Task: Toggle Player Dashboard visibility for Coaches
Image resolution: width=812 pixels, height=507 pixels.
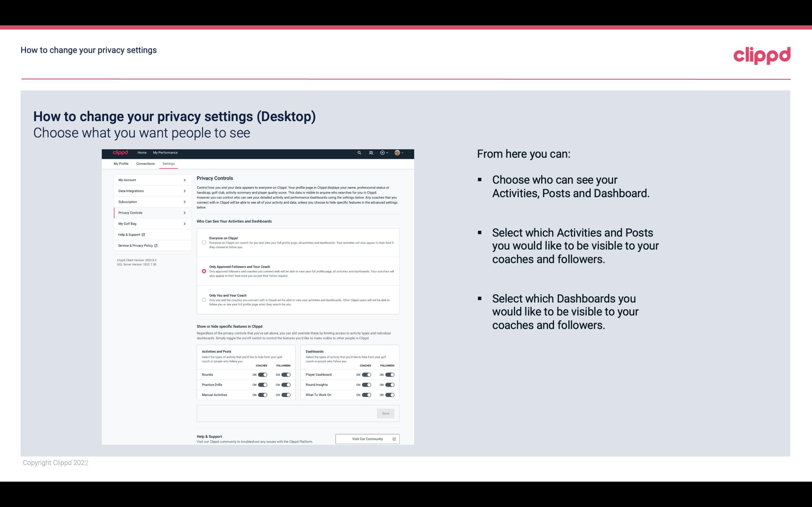Action: [366, 374]
